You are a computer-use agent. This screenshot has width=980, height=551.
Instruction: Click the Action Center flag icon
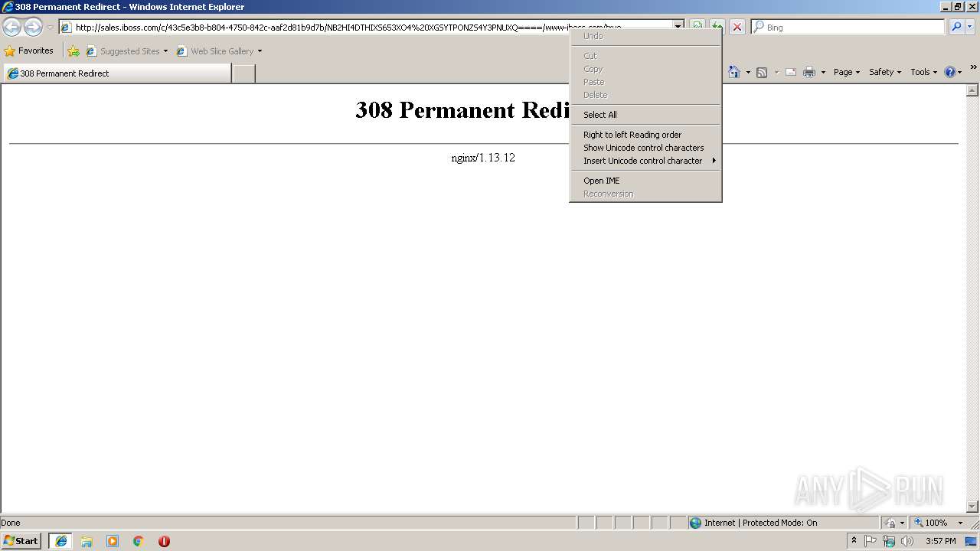pyautogui.click(x=871, y=541)
